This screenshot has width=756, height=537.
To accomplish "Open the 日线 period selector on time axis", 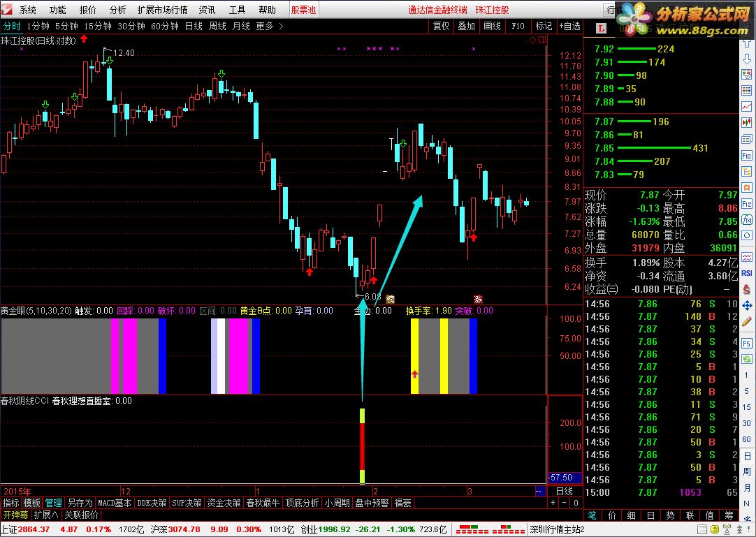I will coord(564,491).
